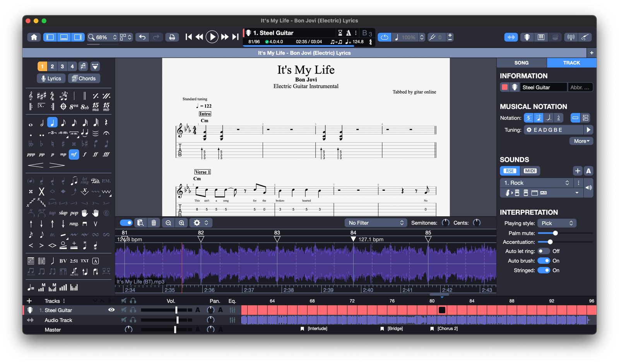
Task: Disable the Auto brush switch
Action: pyautogui.click(x=544, y=261)
